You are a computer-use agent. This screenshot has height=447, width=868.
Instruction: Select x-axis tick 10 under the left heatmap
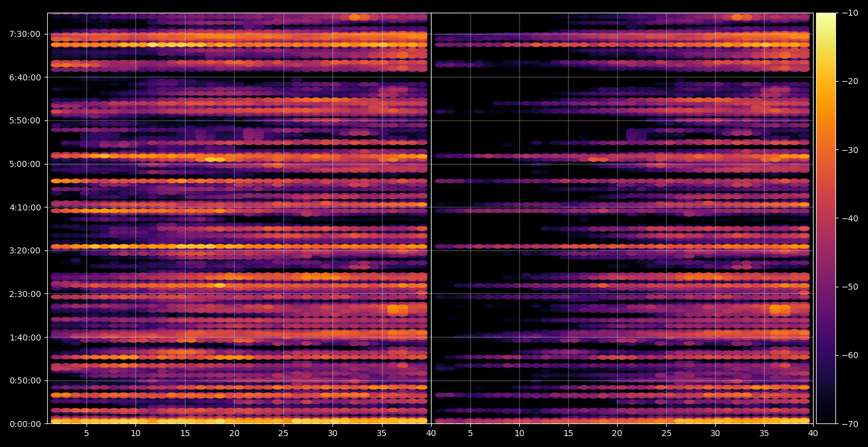[x=135, y=433]
